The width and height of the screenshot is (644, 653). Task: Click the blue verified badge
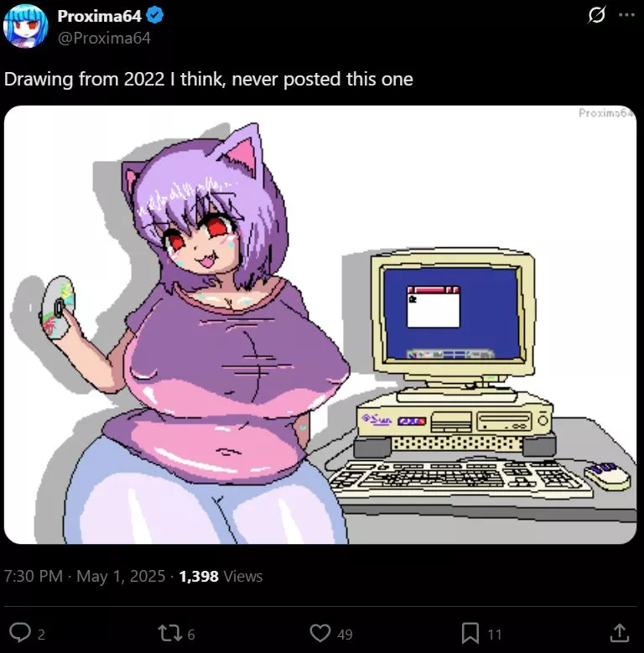click(x=155, y=16)
